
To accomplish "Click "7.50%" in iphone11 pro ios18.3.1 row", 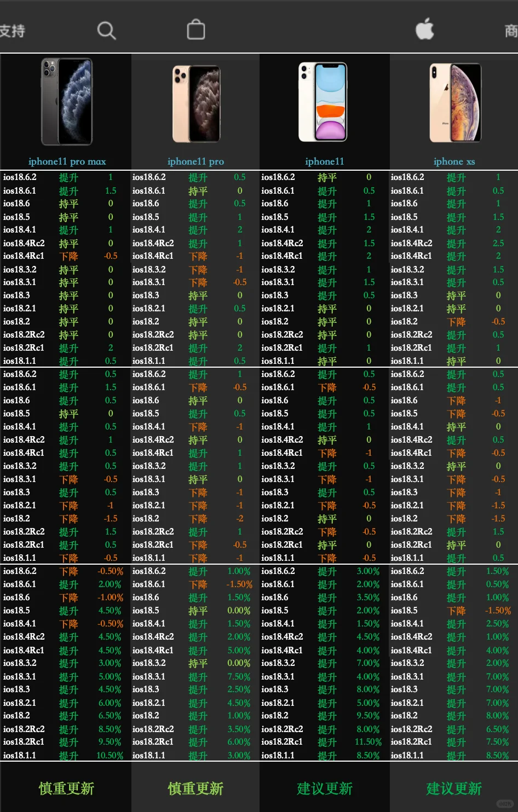I will click(239, 677).
